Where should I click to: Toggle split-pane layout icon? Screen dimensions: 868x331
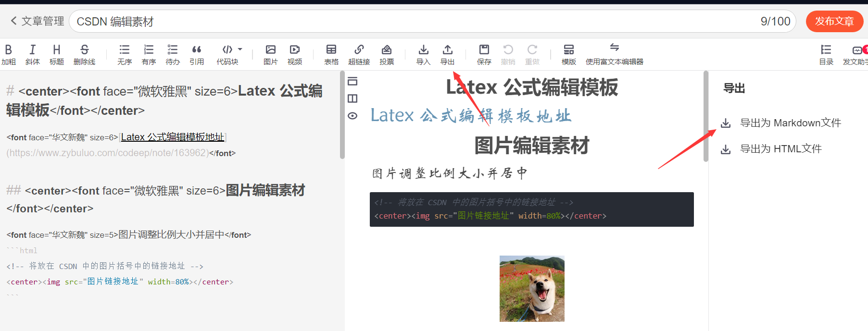(352, 98)
